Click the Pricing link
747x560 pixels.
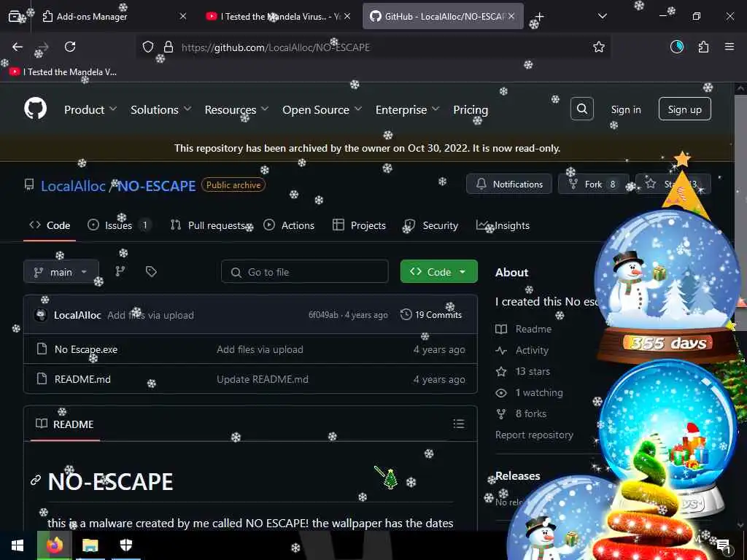coord(471,109)
